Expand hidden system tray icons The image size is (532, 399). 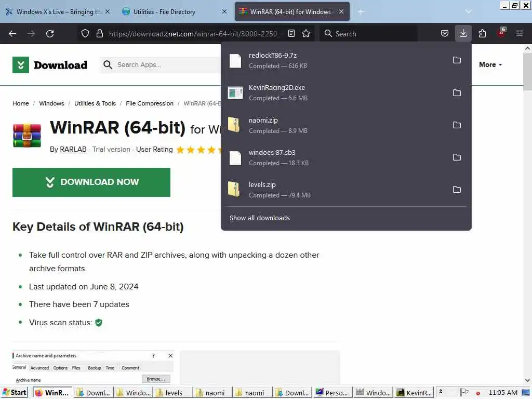pos(441,392)
